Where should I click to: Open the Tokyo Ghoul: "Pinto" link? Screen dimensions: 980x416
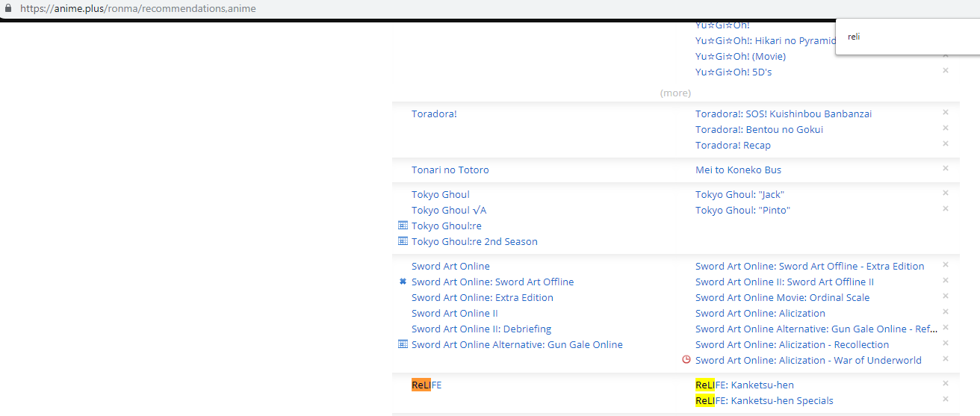(742, 210)
